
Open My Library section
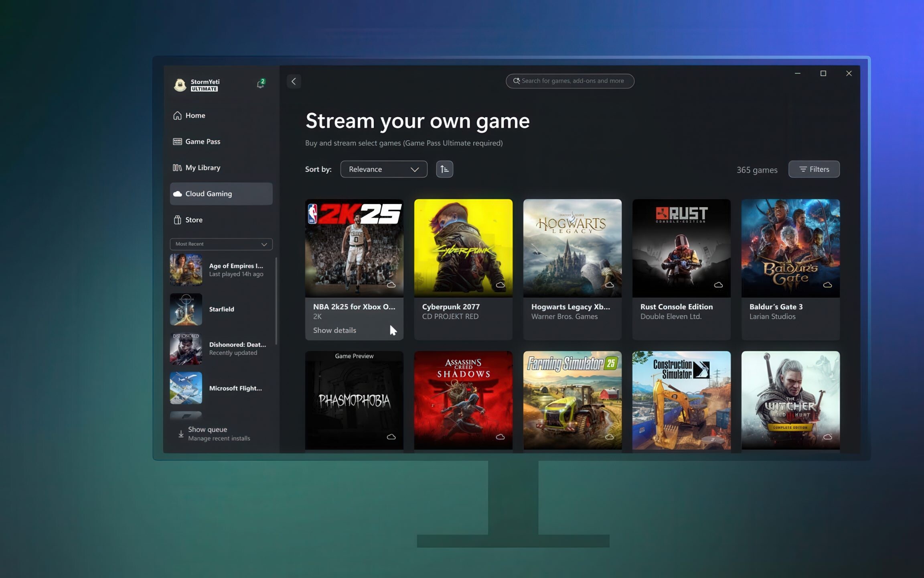click(x=221, y=168)
